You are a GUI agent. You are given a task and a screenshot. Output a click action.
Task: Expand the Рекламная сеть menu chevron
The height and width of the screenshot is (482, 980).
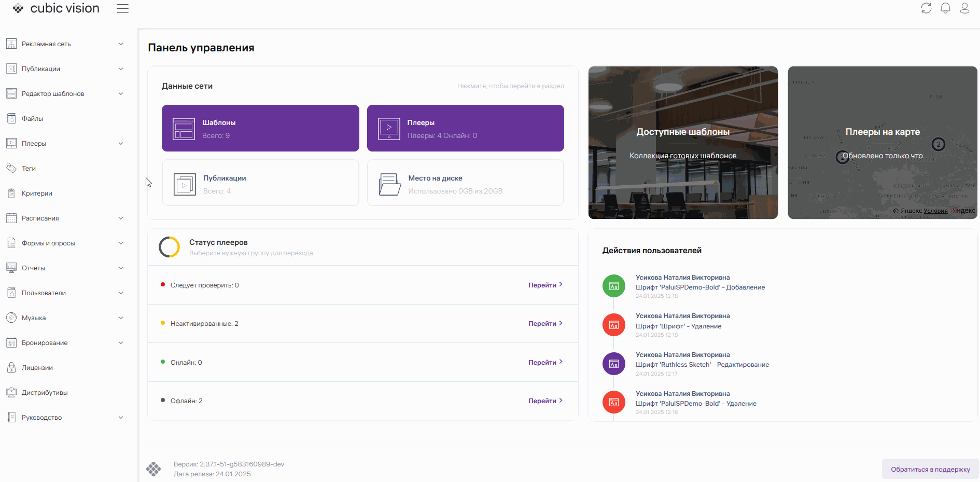click(x=121, y=44)
